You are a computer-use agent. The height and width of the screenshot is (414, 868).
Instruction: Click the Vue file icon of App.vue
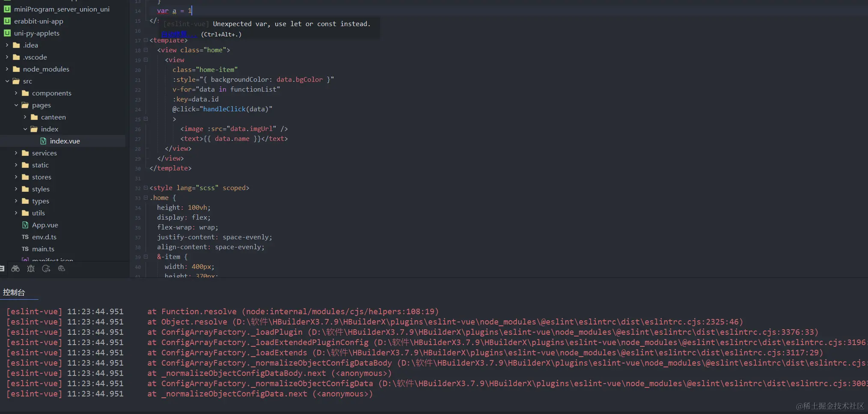point(25,225)
